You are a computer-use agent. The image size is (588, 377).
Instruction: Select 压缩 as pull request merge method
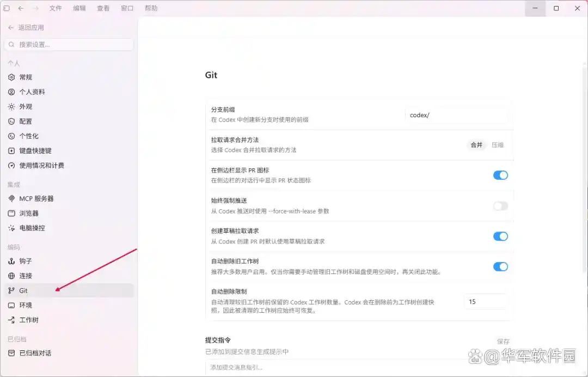pyautogui.click(x=498, y=145)
